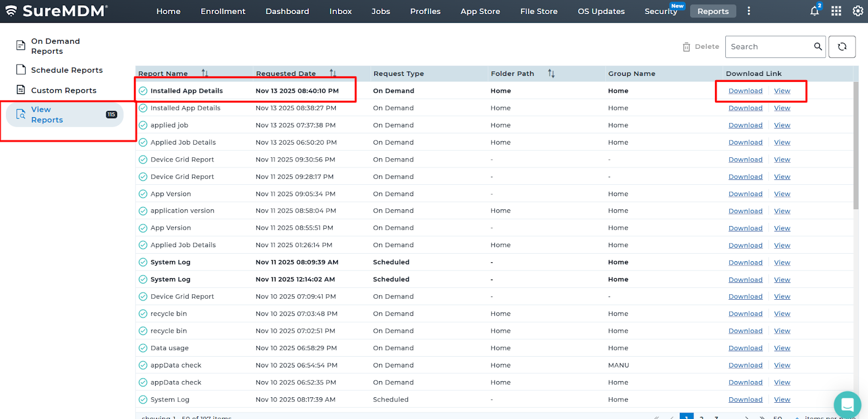868x419 pixels.
Task: View the applied job report
Action: click(x=782, y=125)
